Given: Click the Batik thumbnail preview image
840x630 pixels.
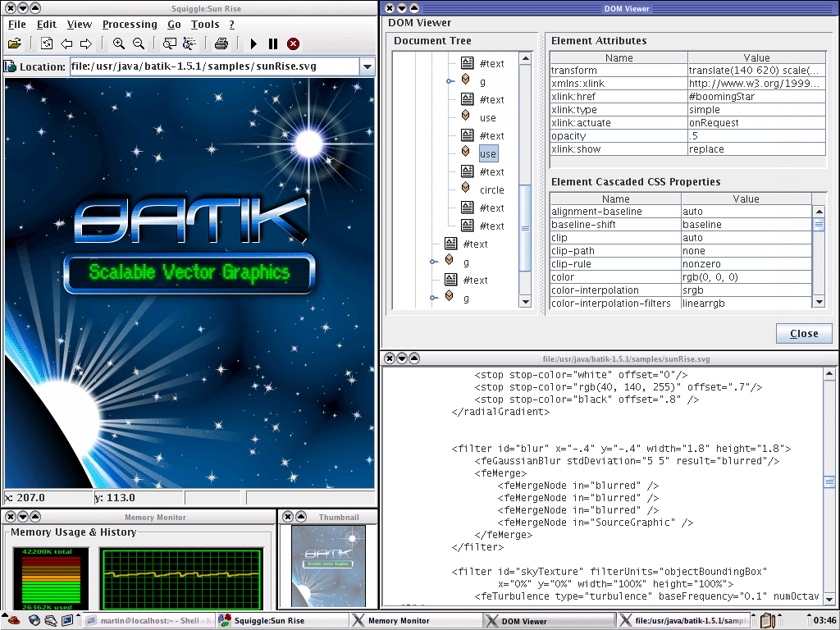Looking at the screenshot, I should [328, 566].
